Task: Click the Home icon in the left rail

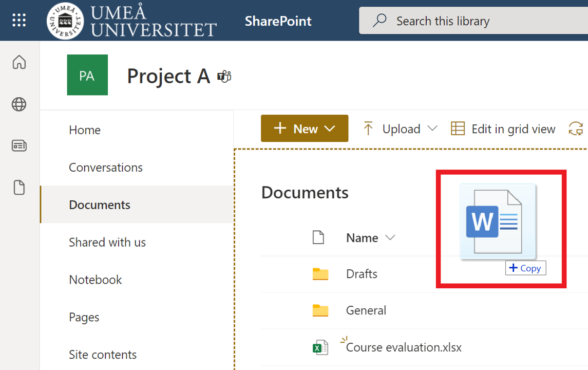Action: pos(19,62)
